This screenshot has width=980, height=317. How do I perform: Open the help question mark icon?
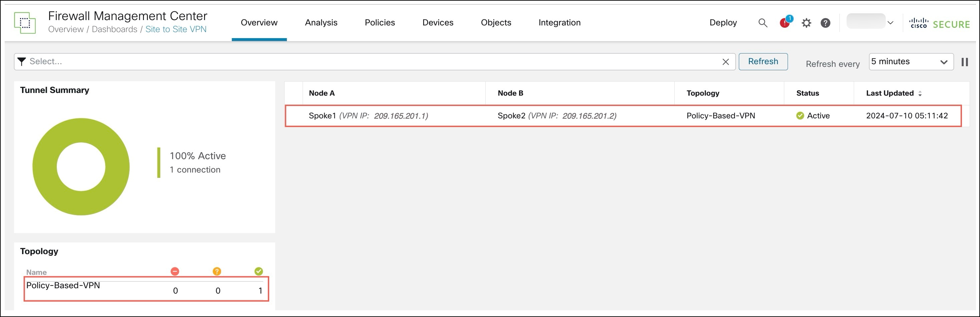[x=825, y=23]
